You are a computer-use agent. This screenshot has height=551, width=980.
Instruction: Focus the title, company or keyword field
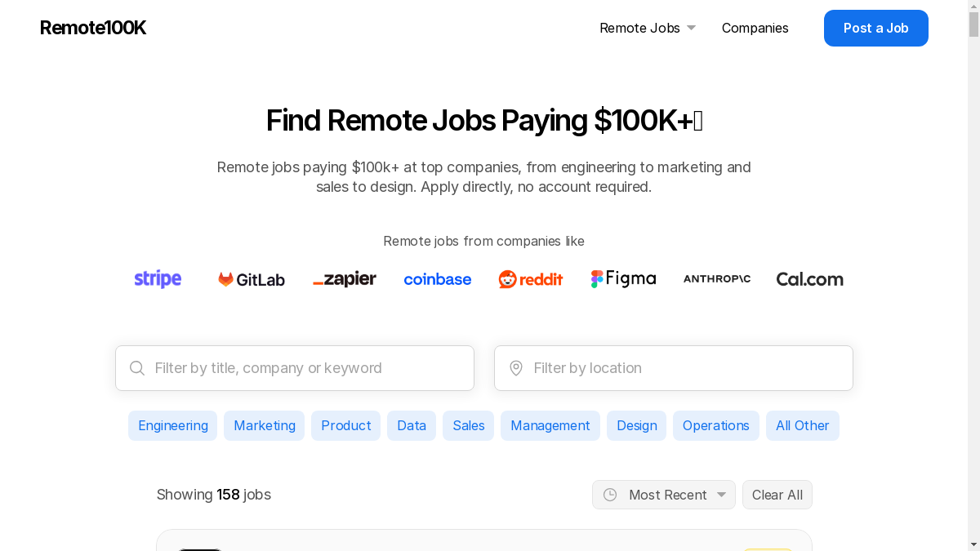pos(295,368)
